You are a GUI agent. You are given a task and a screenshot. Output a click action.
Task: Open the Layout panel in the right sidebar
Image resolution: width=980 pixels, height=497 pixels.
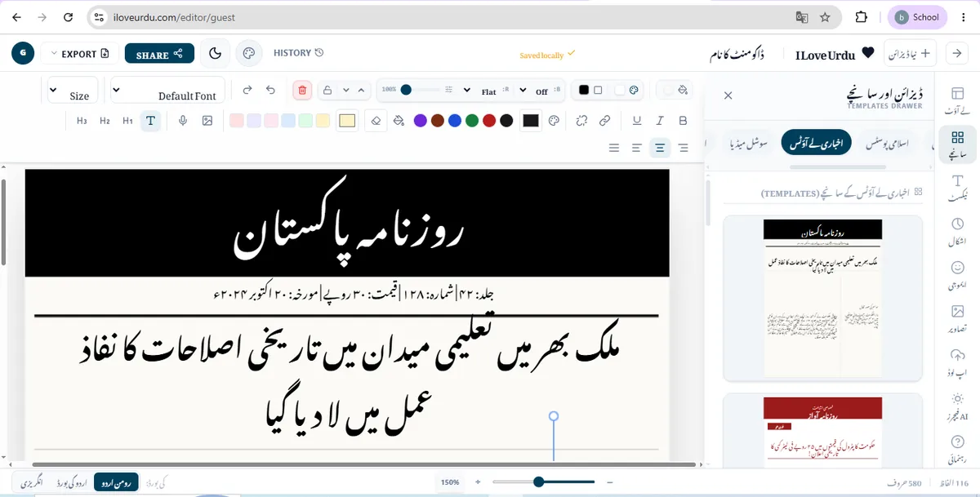(957, 100)
